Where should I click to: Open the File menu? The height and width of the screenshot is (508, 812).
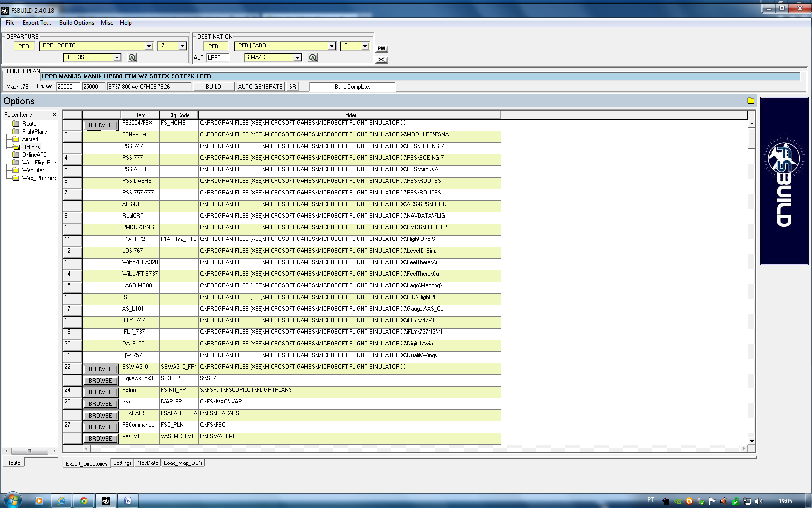click(10, 23)
